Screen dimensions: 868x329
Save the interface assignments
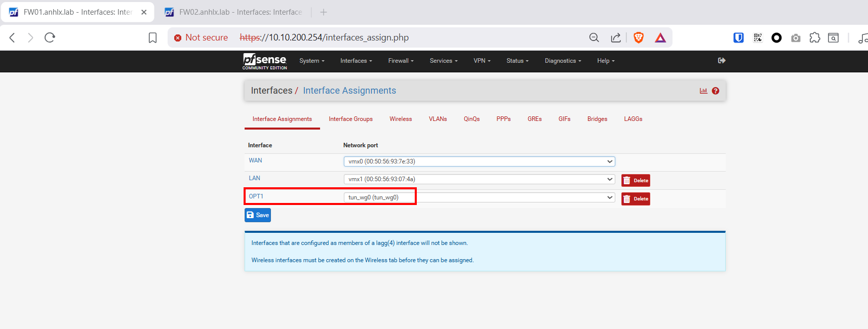[x=258, y=215]
